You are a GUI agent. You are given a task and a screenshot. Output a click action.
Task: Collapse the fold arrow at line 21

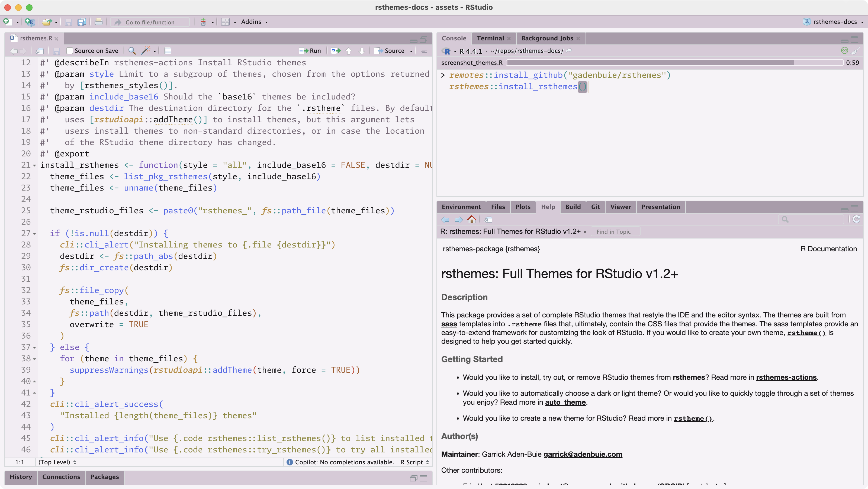click(x=34, y=165)
